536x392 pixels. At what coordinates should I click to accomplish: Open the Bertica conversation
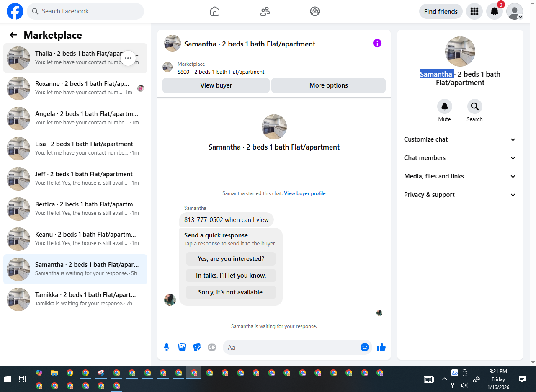click(x=75, y=209)
